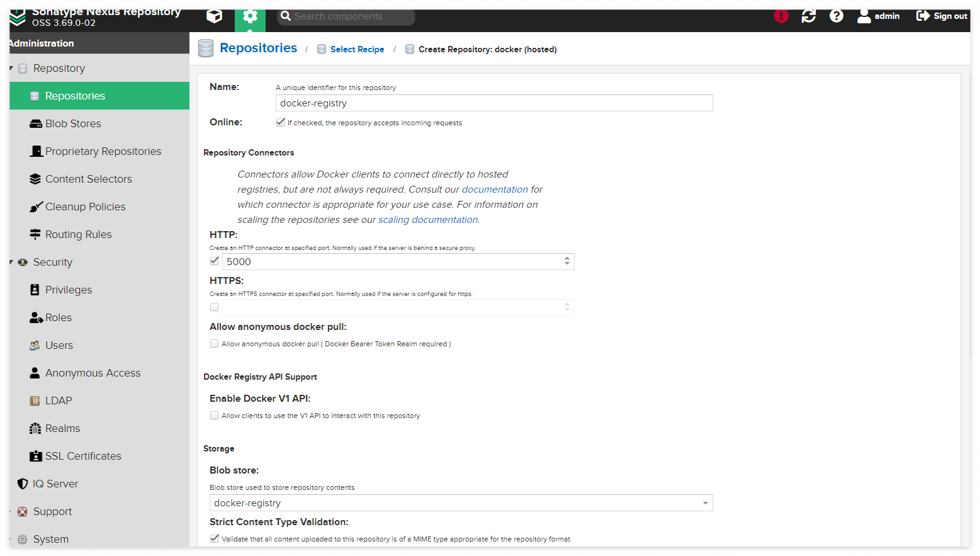Toggle the HTTP connector checkbox

point(215,261)
